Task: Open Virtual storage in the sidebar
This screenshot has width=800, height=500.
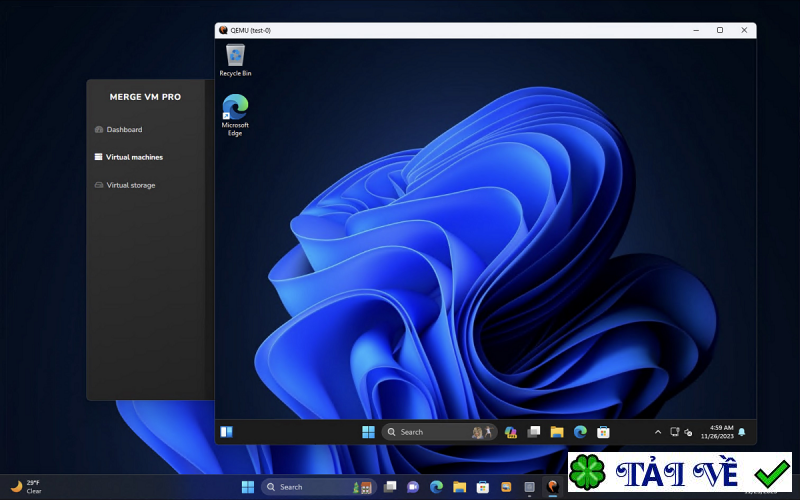Action: 130,185
